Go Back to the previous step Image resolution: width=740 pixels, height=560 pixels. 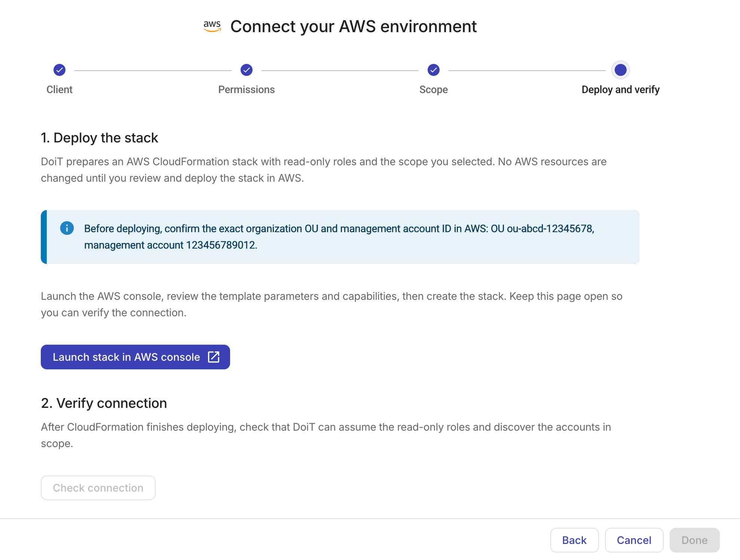coord(574,540)
